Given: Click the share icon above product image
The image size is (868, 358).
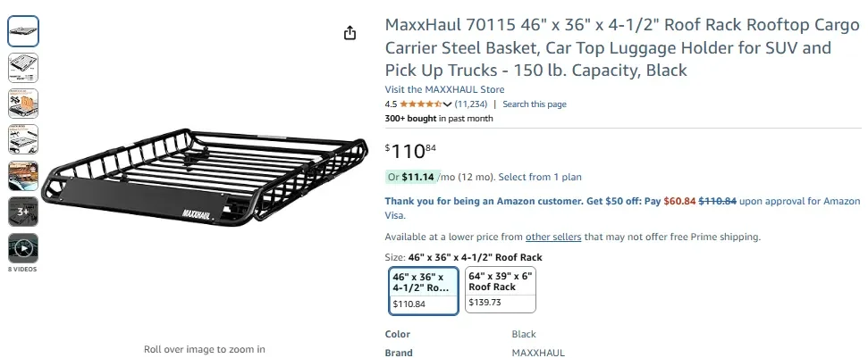Looking at the screenshot, I should (350, 33).
